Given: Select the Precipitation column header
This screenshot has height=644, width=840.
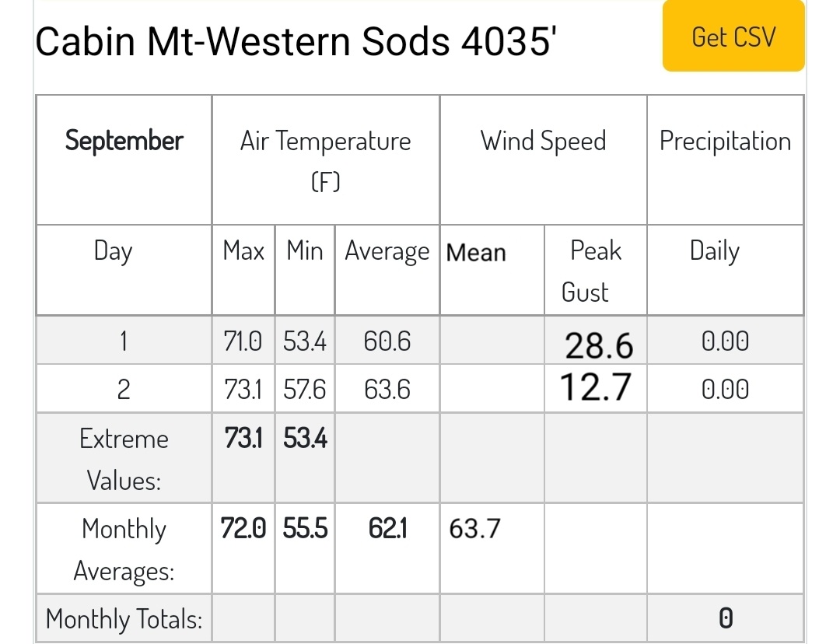Looking at the screenshot, I should [x=726, y=160].
